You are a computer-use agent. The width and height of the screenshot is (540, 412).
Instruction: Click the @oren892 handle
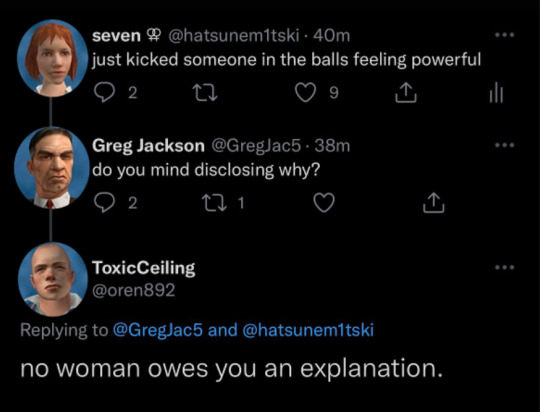pyautogui.click(x=134, y=290)
